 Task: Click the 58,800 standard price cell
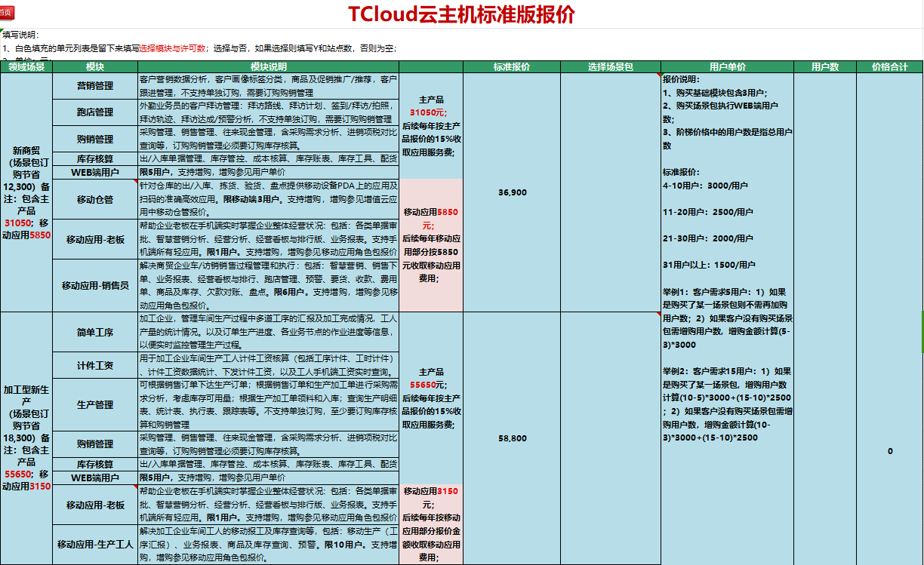(x=512, y=438)
